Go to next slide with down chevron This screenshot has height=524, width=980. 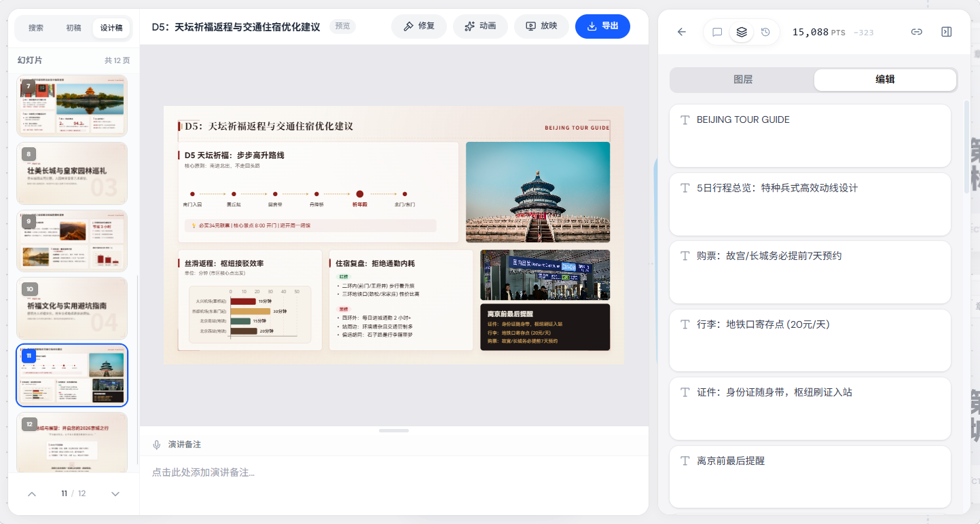click(x=115, y=493)
